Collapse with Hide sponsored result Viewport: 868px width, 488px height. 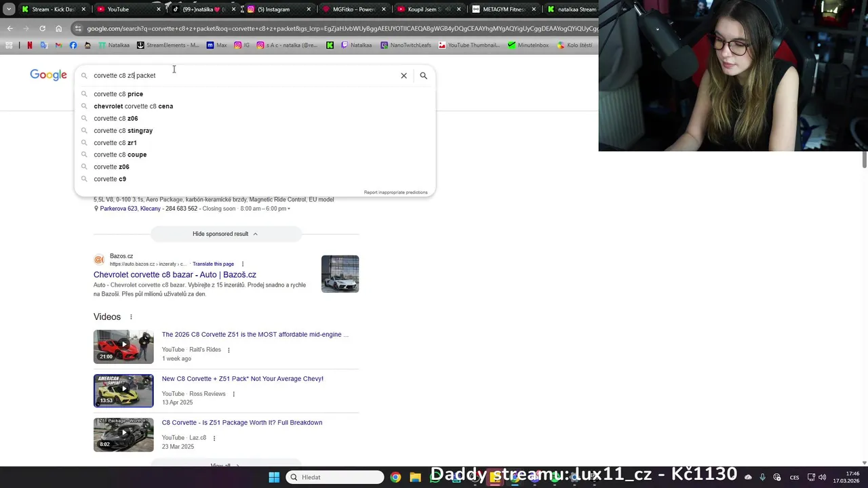tap(225, 234)
